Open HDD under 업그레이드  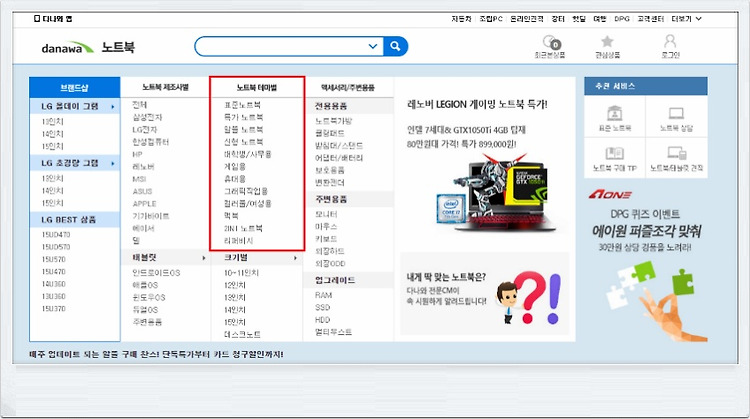coord(322,320)
